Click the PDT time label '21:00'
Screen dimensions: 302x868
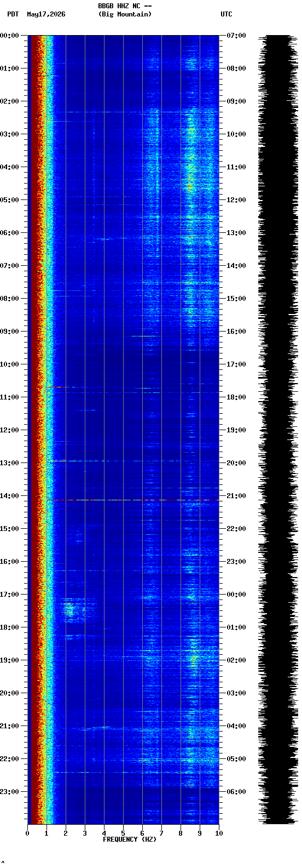pos(9,726)
